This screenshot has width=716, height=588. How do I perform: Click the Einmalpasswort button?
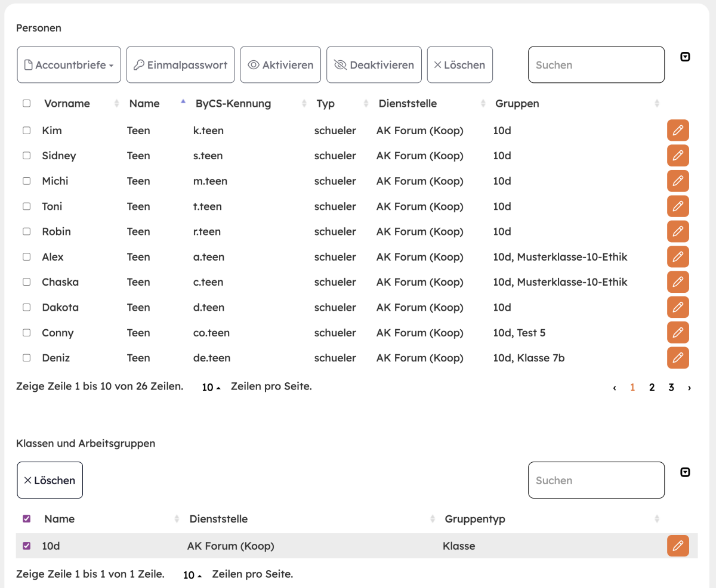[x=180, y=65]
